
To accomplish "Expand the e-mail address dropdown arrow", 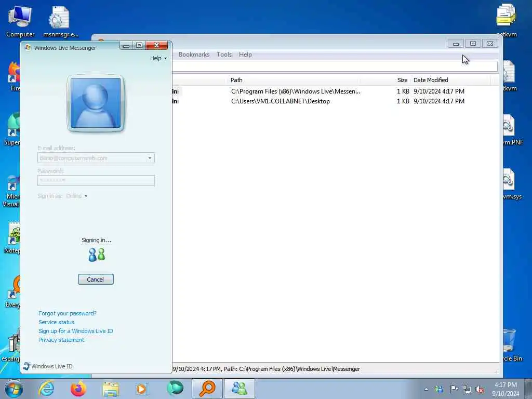I will [x=150, y=158].
